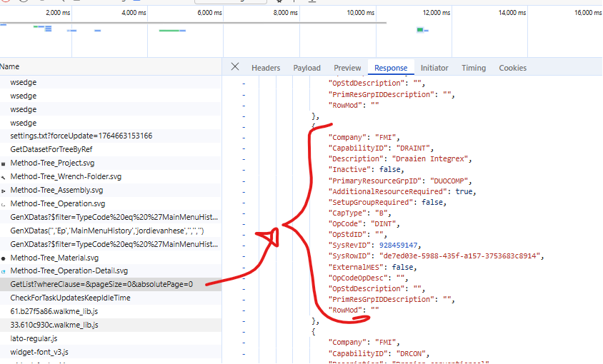This screenshot has width=603, height=364.
Task: Click the Method-Tree_Operation.svg file icon
Action: [x=4, y=204]
